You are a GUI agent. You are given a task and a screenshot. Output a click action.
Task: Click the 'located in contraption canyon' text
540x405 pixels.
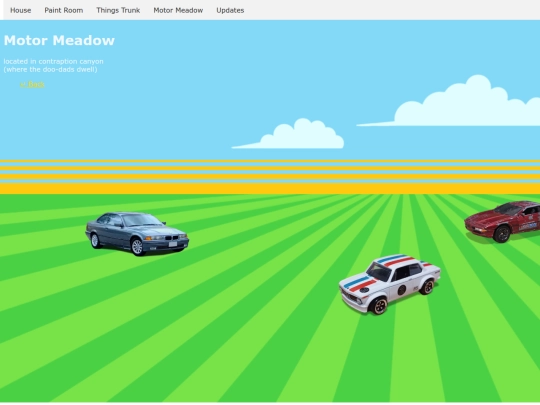53,62
